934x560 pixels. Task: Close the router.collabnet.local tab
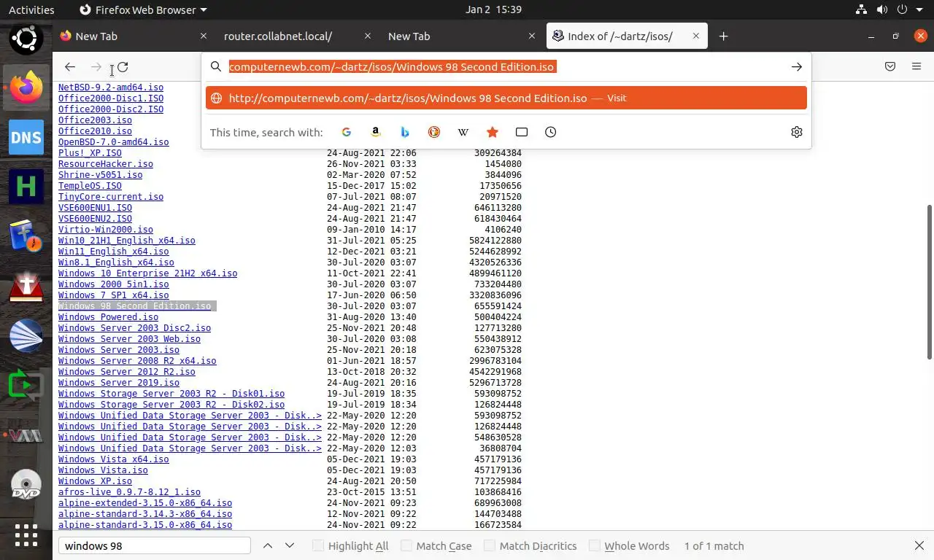pyautogui.click(x=368, y=36)
